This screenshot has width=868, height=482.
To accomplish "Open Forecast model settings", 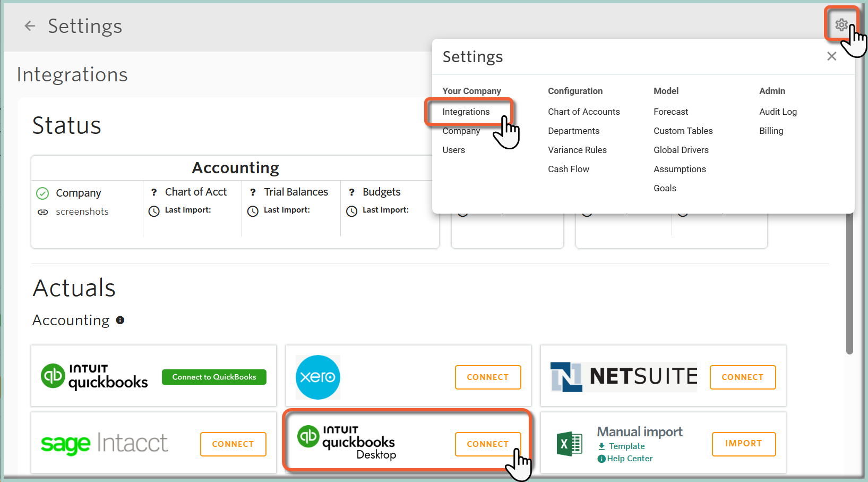I will 671,112.
